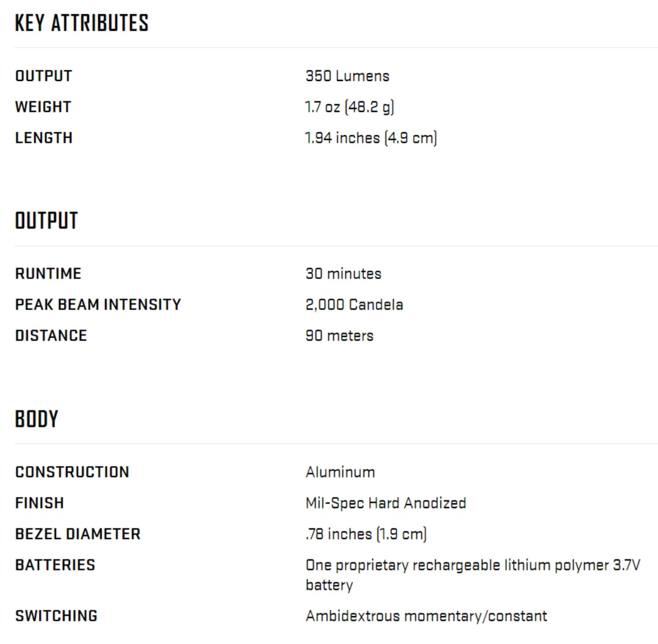Click the Mil-Spec Hard Anodized finish text
The width and height of the screenshot is (658, 644).
[x=386, y=503]
